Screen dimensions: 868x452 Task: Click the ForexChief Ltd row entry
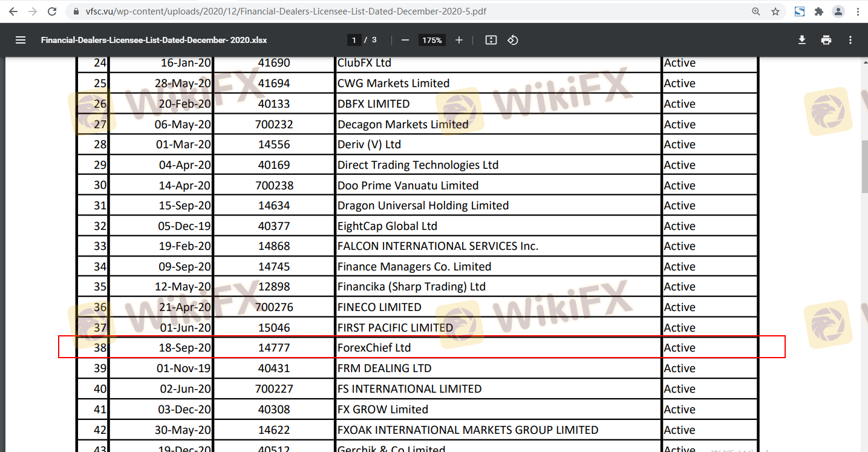click(374, 348)
